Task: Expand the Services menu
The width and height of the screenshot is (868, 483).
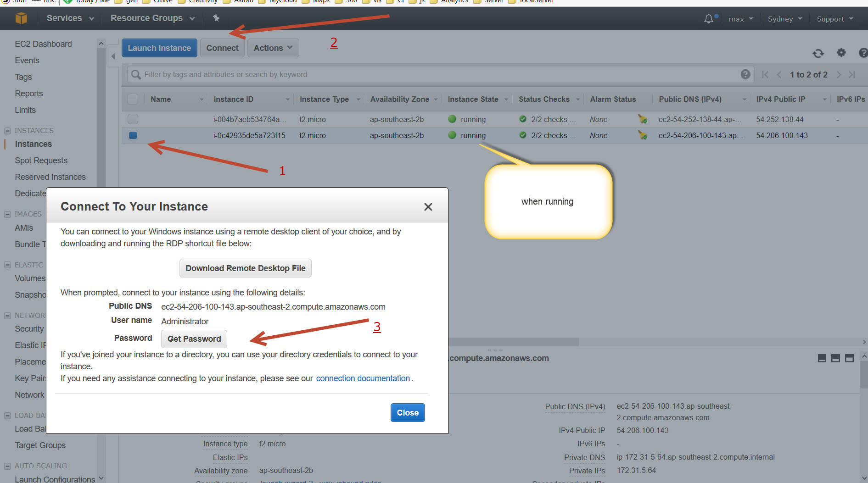Action: click(x=70, y=18)
